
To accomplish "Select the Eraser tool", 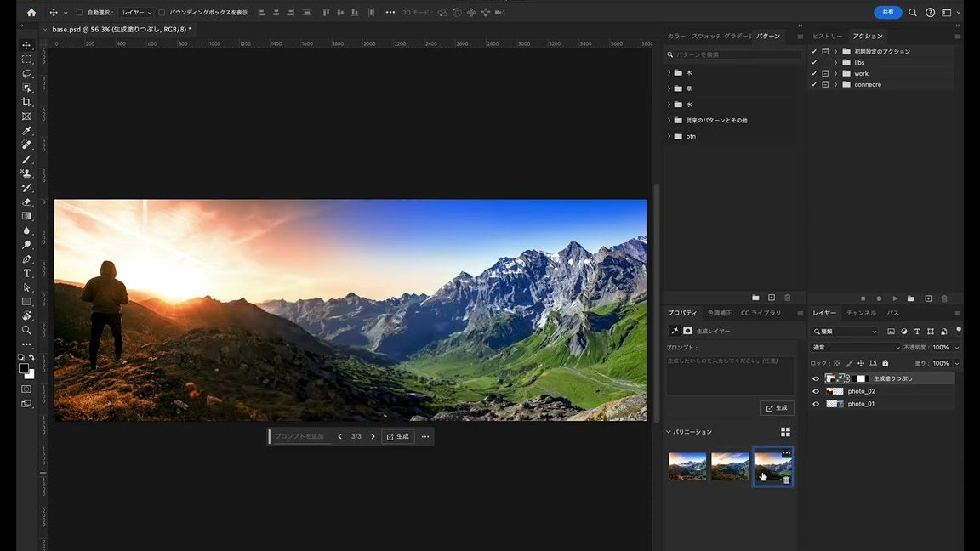I will 26,202.
